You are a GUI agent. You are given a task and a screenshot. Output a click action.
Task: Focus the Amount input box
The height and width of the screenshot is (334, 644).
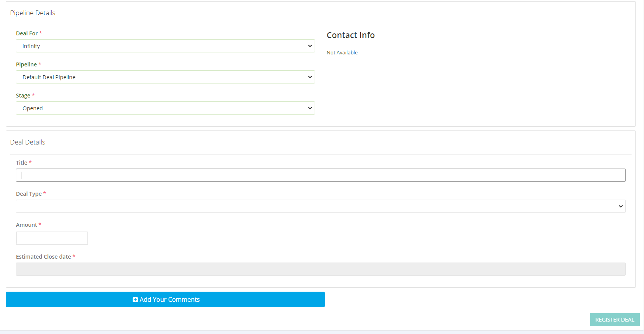tap(52, 238)
